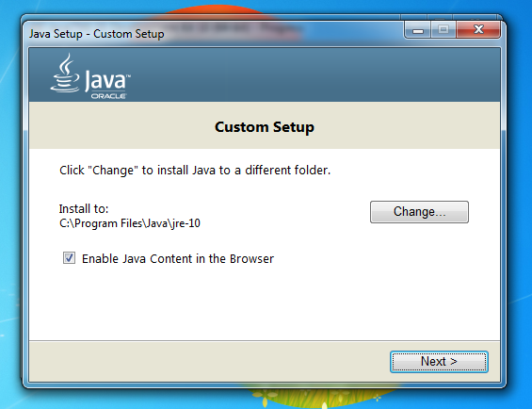Click the ORACLE text under the Java logo

(108, 96)
